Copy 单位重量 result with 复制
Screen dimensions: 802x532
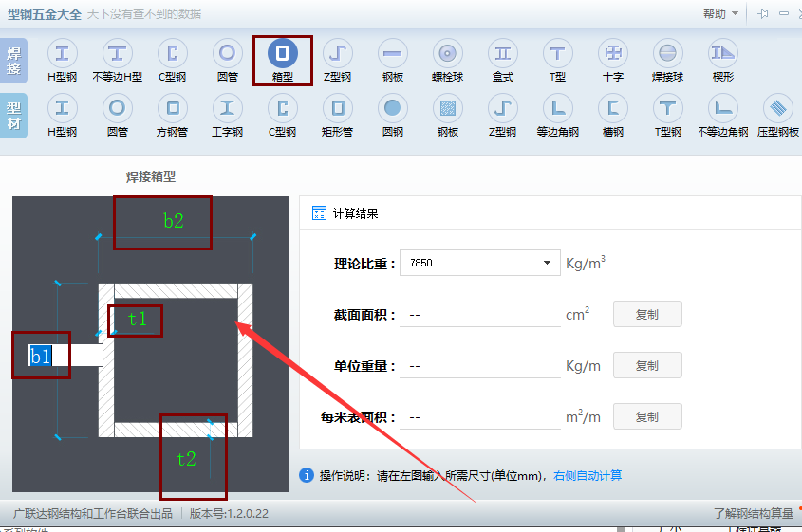(x=647, y=365)
